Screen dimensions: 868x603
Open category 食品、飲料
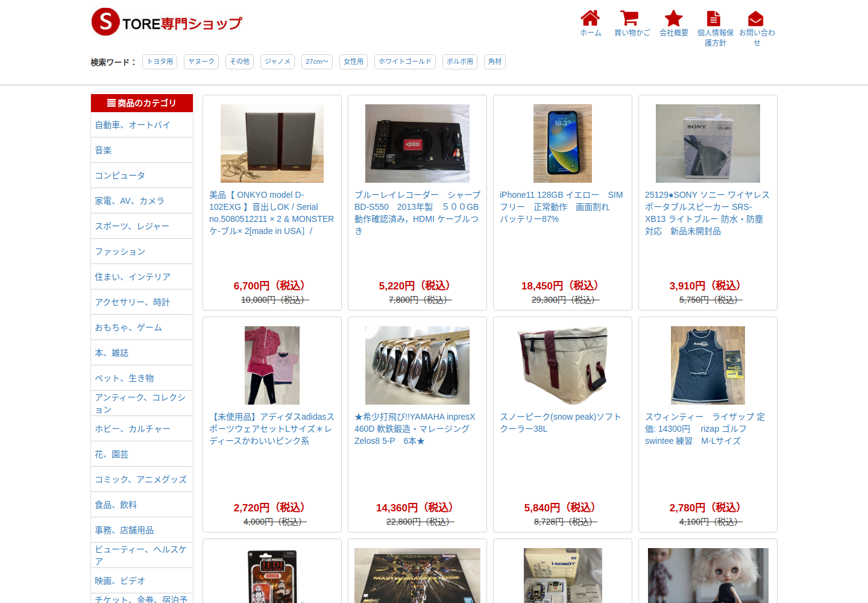[142, 505]
